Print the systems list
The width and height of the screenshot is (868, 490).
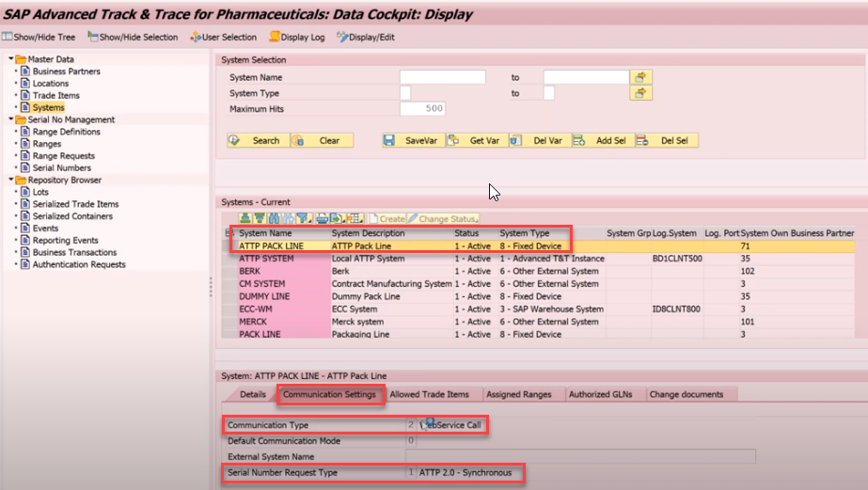point(323,219)
